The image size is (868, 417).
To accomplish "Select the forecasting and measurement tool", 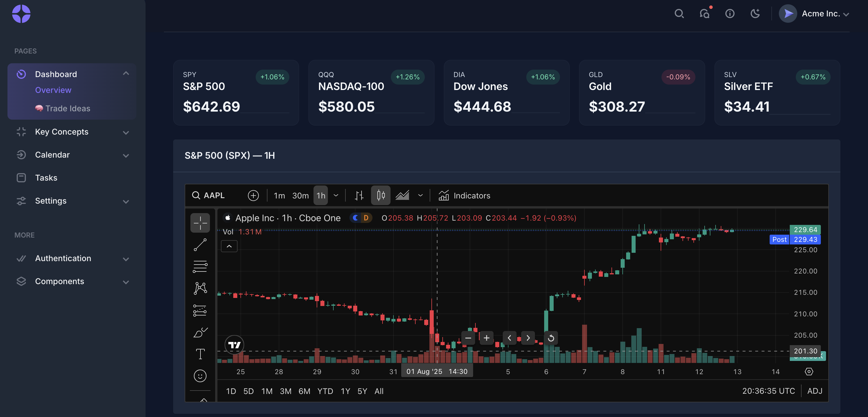I will pos(200,310).
